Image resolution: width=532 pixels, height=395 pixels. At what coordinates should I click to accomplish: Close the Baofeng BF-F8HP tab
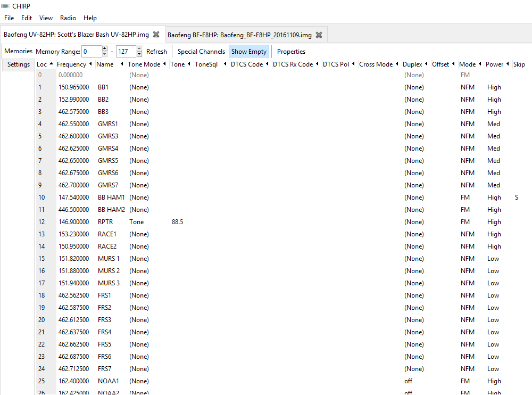(x=319, y=35)
